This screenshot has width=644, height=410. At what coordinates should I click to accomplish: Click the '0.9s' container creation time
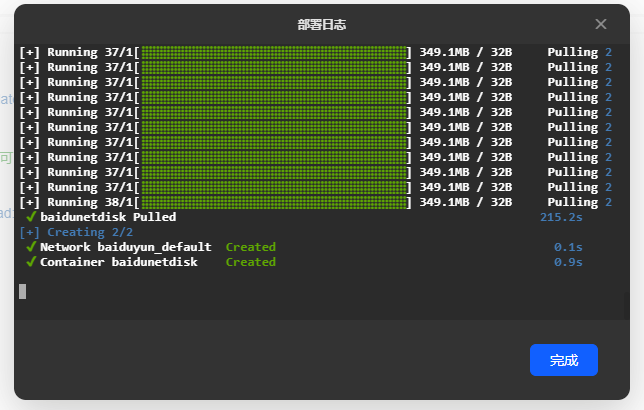tap(568, 262)
